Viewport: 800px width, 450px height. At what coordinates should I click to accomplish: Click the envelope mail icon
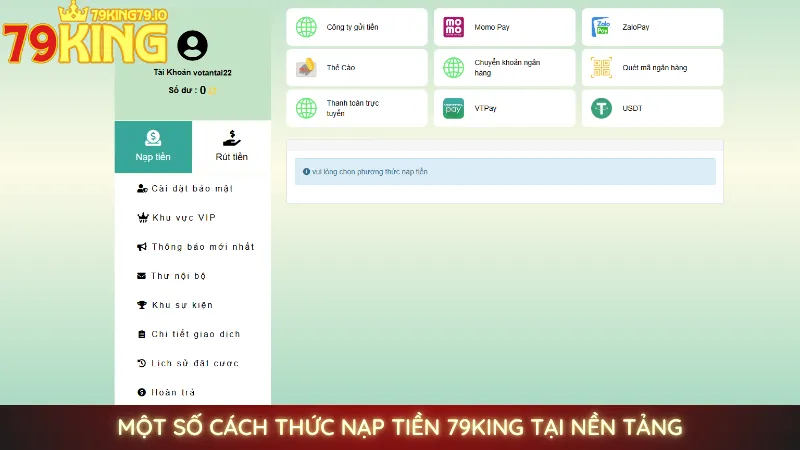[141, 276]
